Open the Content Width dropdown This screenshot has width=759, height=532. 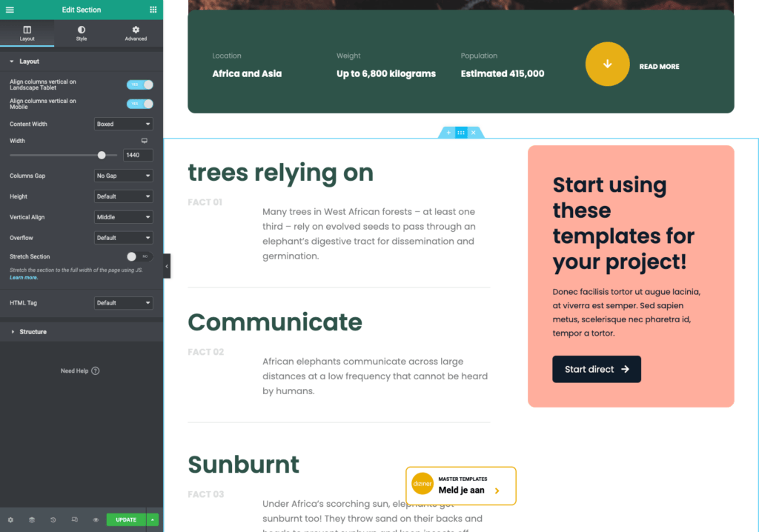pyautogui.click(x=123, y=124)
